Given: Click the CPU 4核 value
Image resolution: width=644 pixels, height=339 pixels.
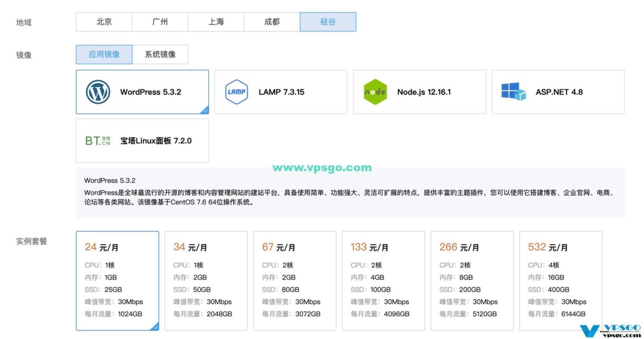Looking at the screenshot, I should [x=554, y=265].
